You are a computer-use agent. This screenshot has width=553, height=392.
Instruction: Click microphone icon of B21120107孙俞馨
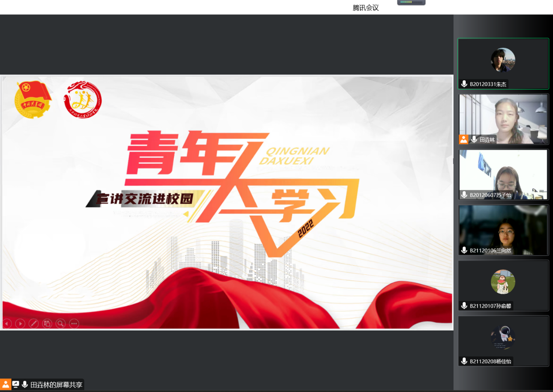[464, 306]
